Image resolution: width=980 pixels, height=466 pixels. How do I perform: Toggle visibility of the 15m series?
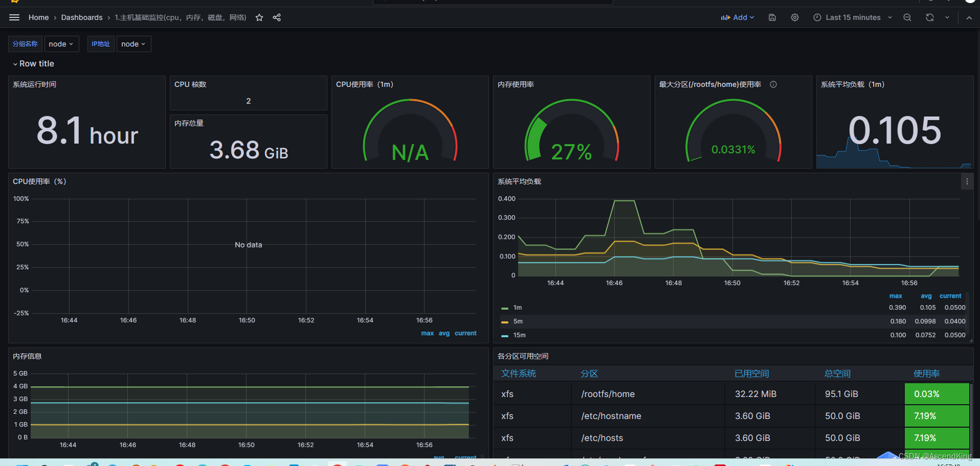click(520, 335)
